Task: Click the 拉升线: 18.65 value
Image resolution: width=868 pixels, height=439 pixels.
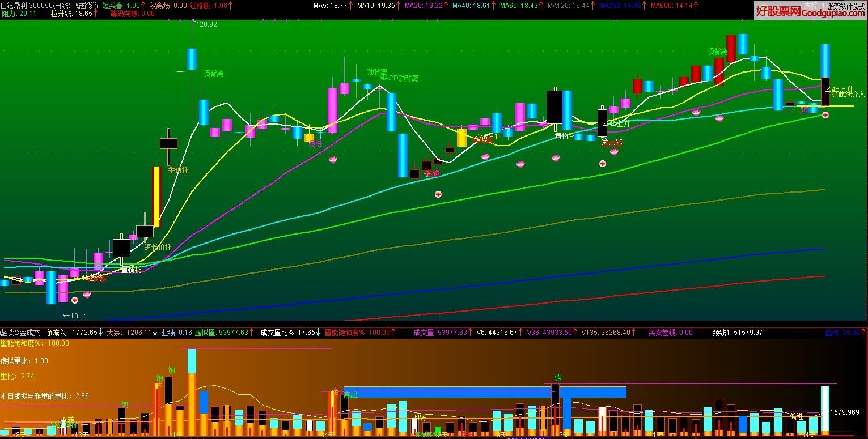Action: point(71,14)
